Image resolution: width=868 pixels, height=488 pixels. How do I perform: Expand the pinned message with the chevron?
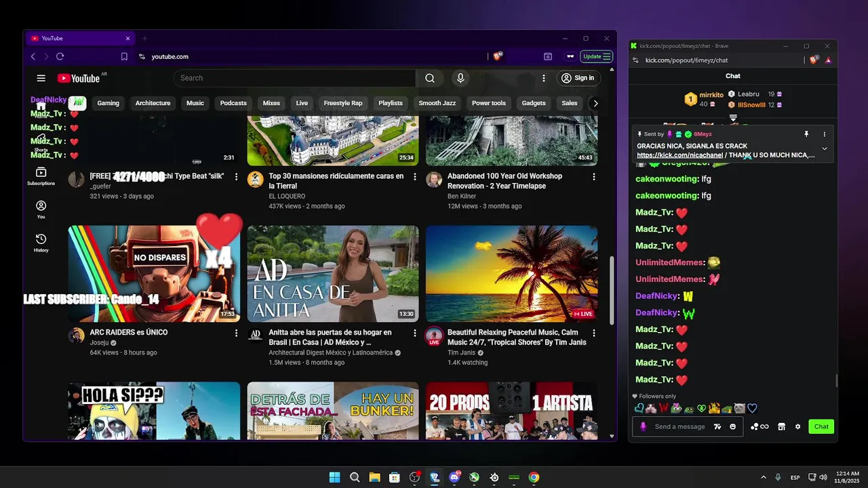pos(825,148)
